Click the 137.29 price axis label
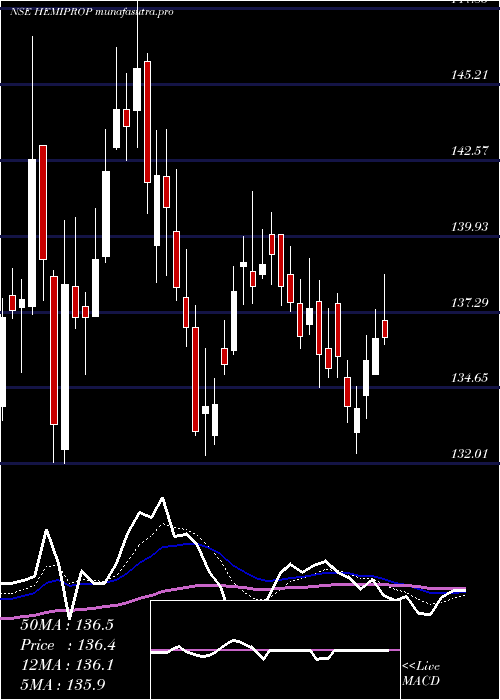Image resolution: width=500 pixels, height=700 pixels. pyautogui.click(x=469, y=303)
